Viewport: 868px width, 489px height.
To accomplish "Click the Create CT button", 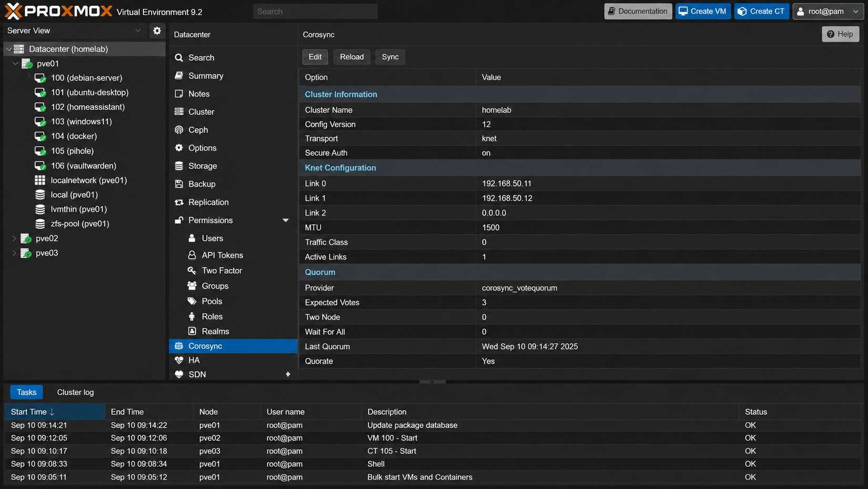I will pyautogui.click(x=761, y=11).
